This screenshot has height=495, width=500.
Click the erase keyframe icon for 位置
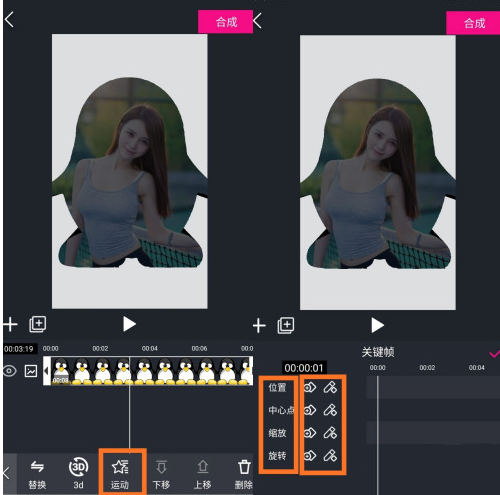coord(330,388)
